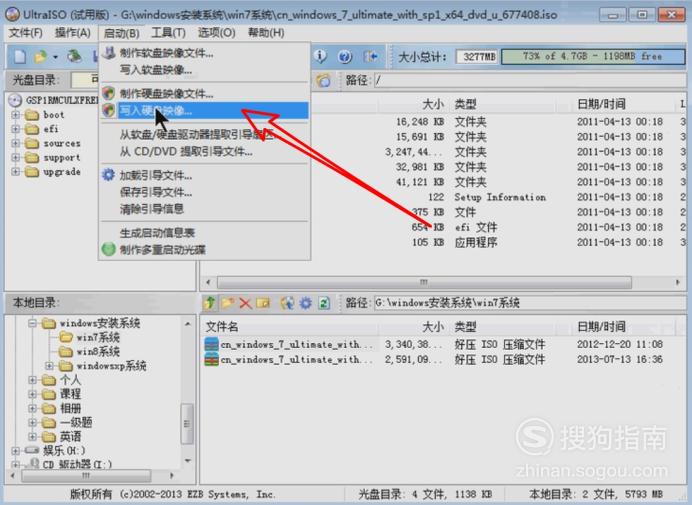692x505 pixels.
Task: Click the red X delete icon in local toolbar
Action: (245, 303)
